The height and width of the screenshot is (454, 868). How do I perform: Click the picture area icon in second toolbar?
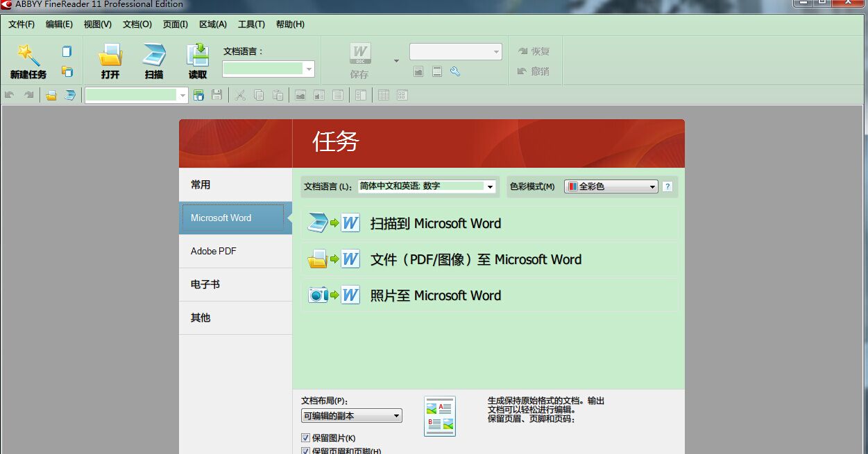[300, 95]
